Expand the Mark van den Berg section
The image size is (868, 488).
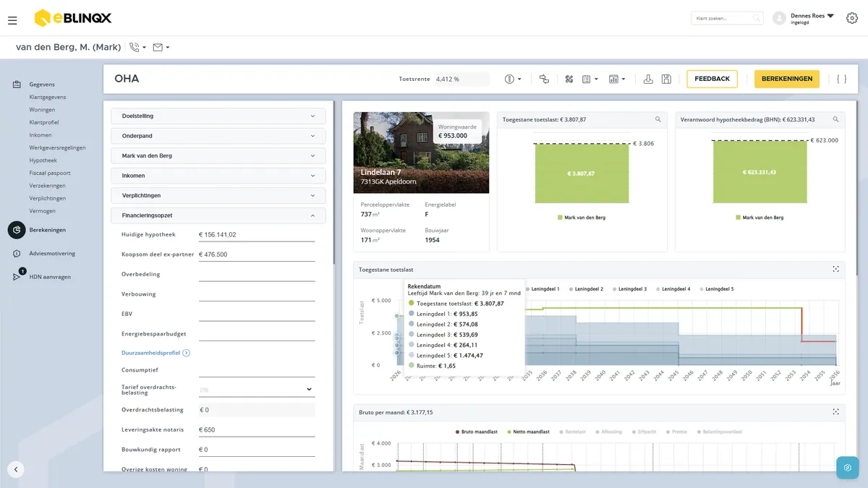pyautogui.click(x=218, y=155)
